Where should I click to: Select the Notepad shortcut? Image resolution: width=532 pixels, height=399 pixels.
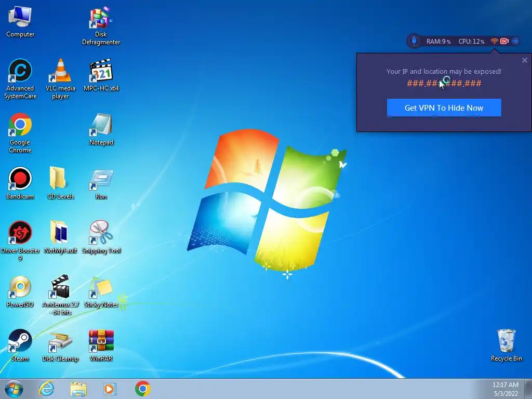(101, 129)
